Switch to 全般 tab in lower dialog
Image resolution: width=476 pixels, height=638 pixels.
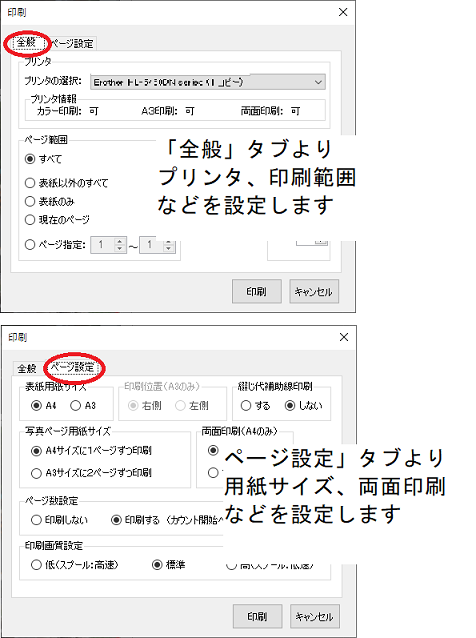pos(27,368)
